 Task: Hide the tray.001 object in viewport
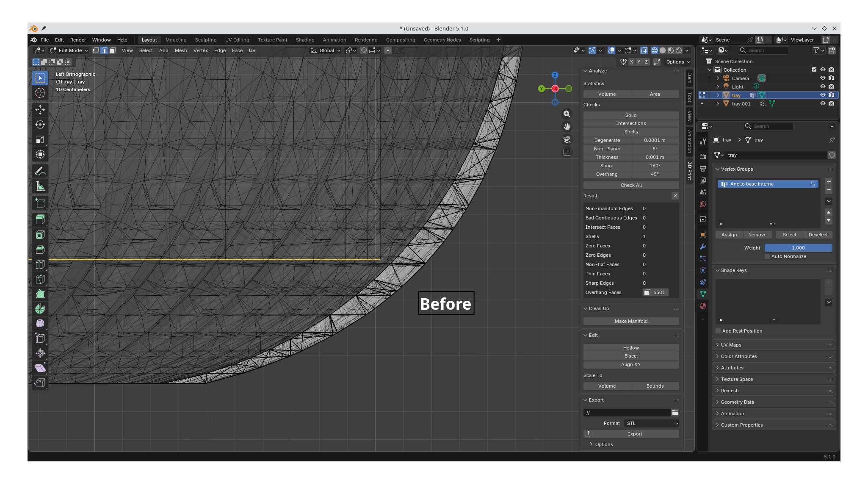coord(823,103)
